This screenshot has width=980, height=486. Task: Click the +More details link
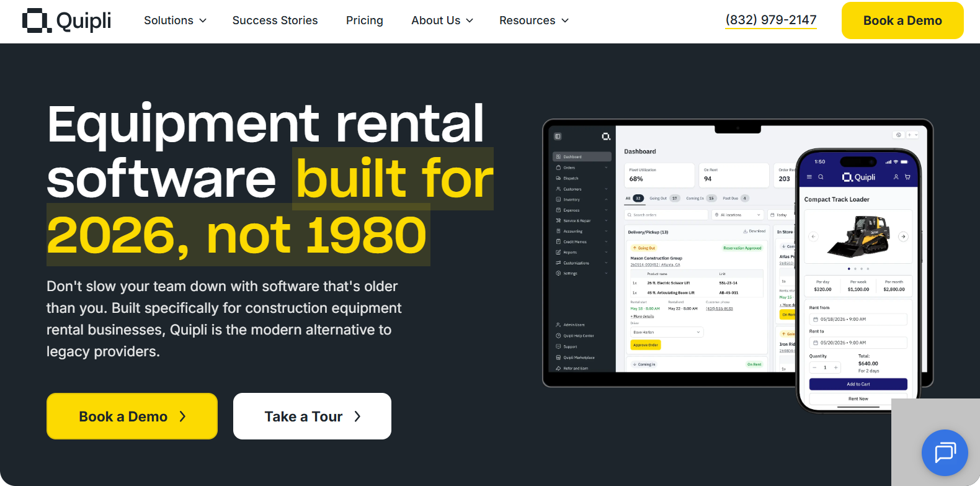pyautogui.click(x=643, y=317)
